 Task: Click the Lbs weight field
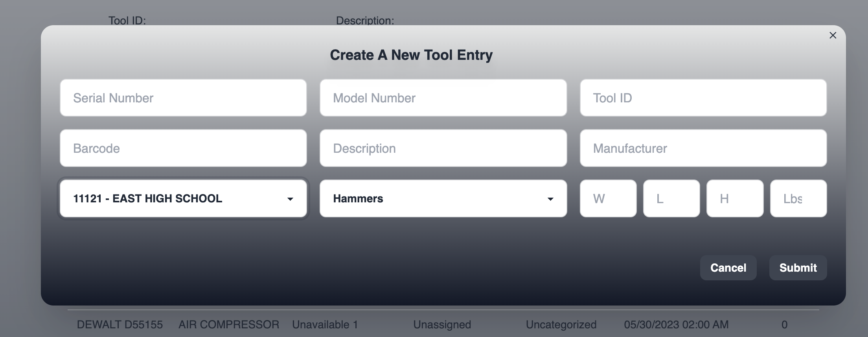(798, 199)
